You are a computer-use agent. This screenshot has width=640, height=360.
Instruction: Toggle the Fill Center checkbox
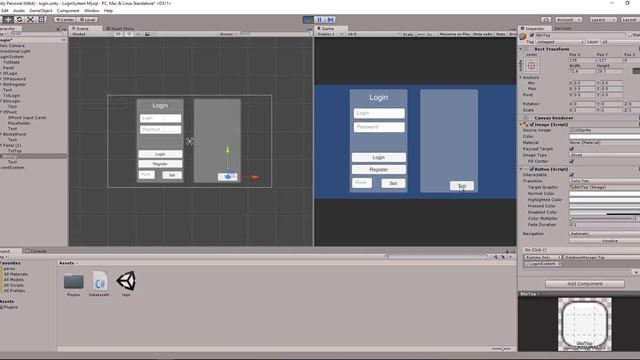(572, 161)
